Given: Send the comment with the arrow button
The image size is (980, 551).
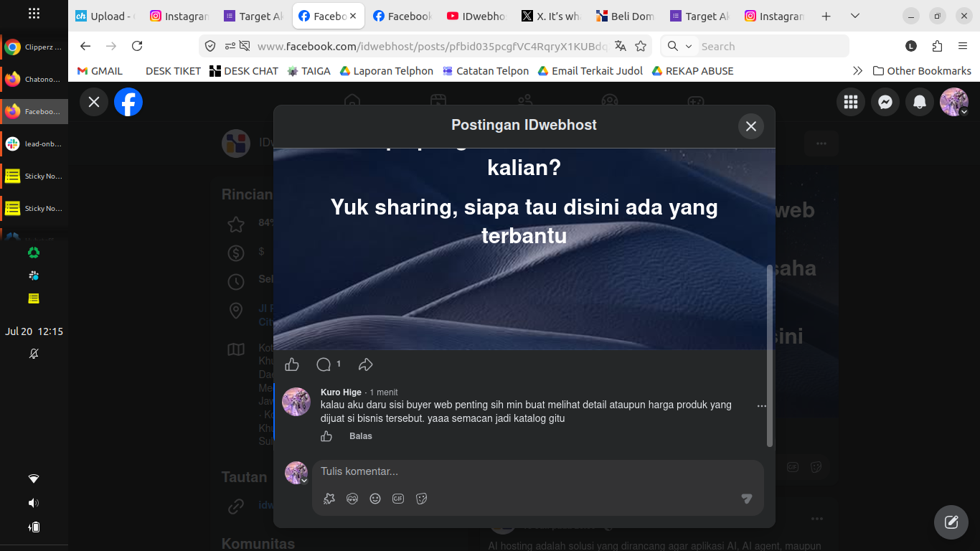Looking at the screenshot, I should tap(747, 499).
